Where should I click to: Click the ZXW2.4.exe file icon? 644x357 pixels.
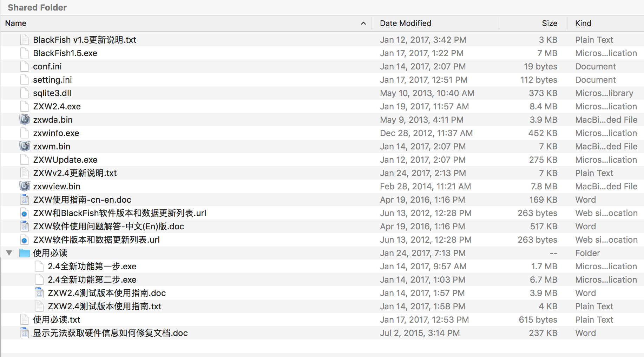tap(25, 106)
